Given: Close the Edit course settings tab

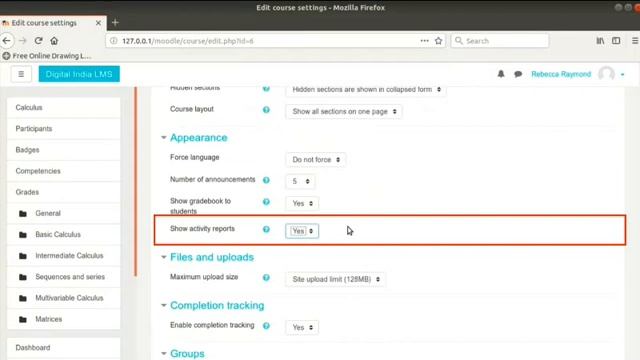Looking at the screenshot, I should 98,23.
